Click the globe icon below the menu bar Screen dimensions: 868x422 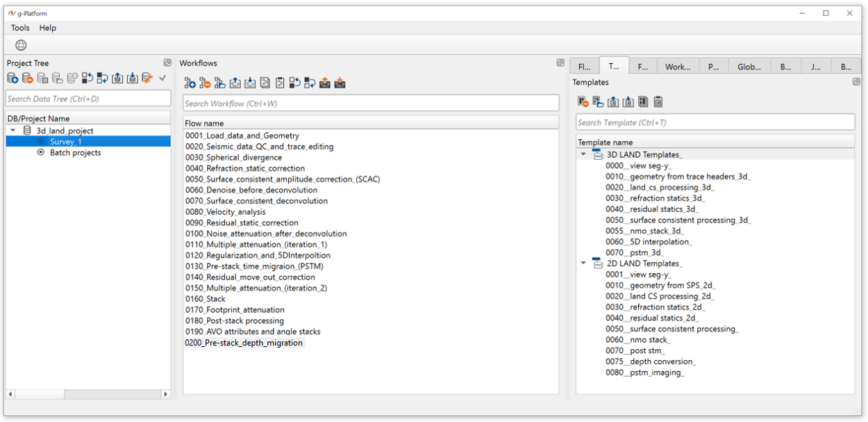pyautogui.click(x=21, y=46)
